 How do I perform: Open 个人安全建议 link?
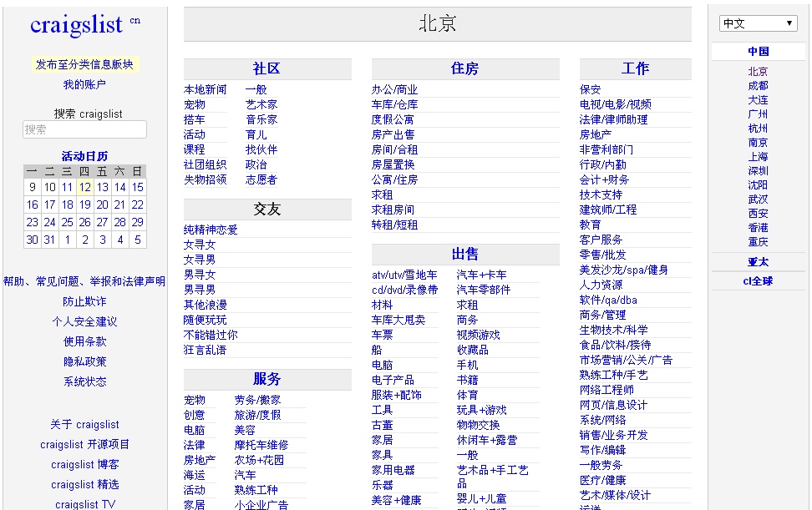coord(84,321)
